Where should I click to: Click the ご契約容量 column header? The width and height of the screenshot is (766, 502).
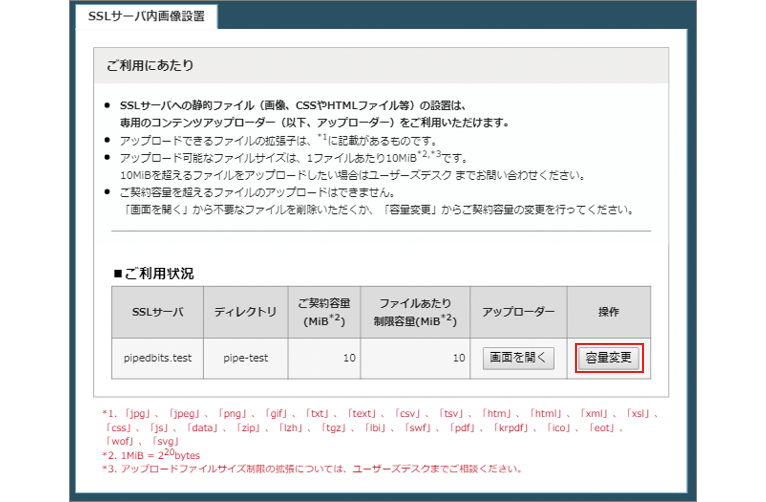324,312
